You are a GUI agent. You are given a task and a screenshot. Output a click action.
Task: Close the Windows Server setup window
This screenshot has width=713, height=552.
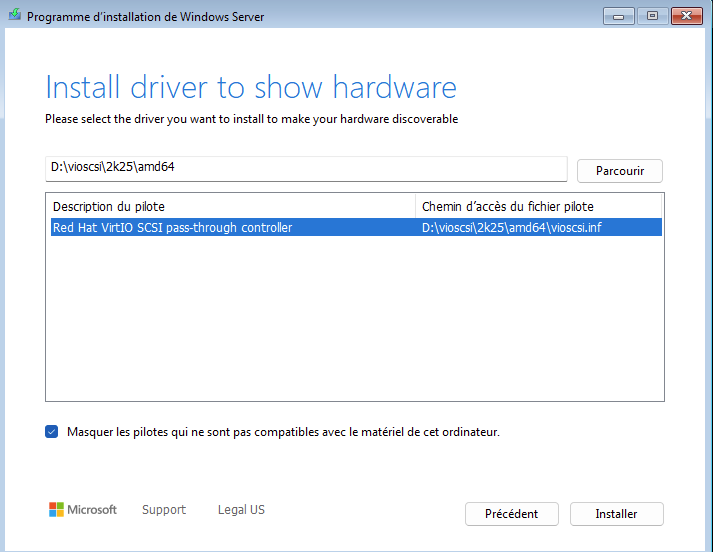687,16
